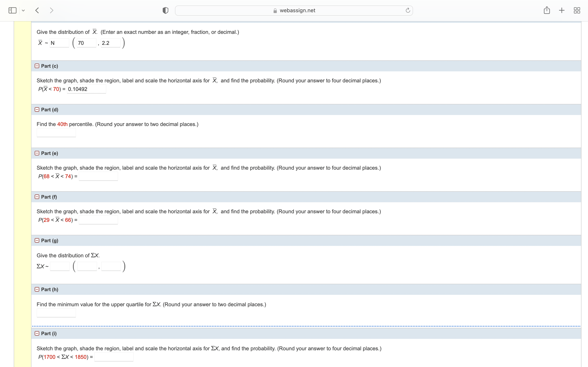
Task: Select the P(68 < X < 74) answer box
Action: coord(98,176)
